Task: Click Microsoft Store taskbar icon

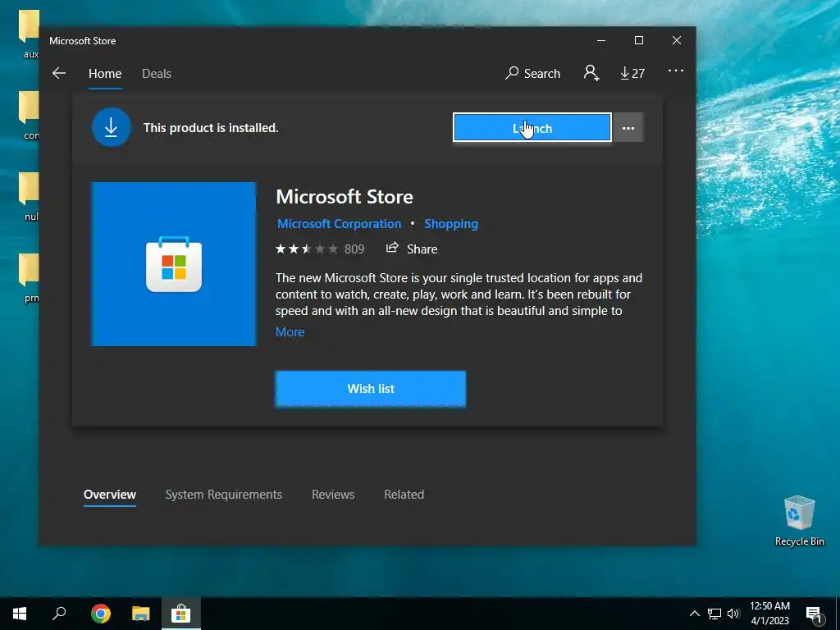Action: pyautogui.click(x=181, y=614)
